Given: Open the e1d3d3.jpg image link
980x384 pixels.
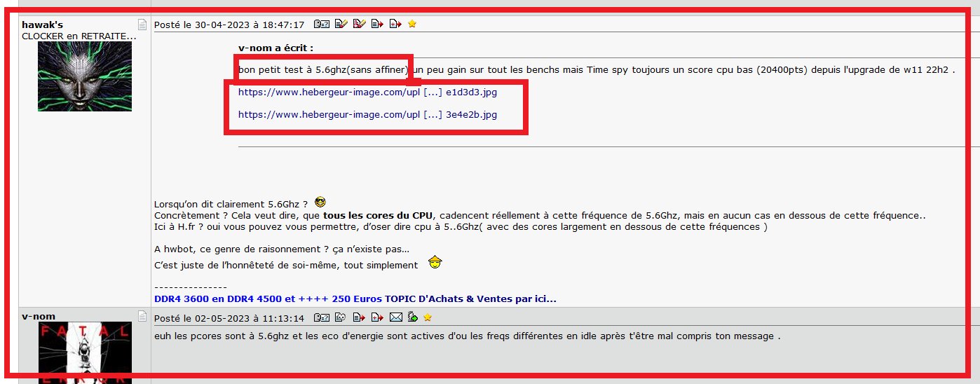Looking at the screenshot, I should [367, 92].
